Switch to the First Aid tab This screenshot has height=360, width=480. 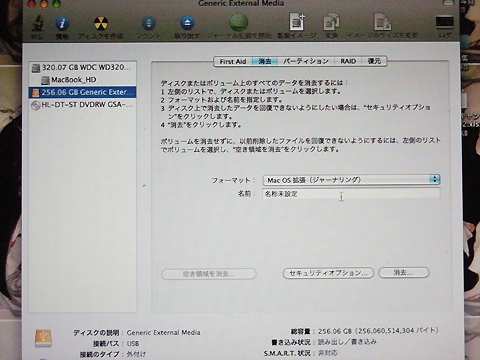click(233, 61)
